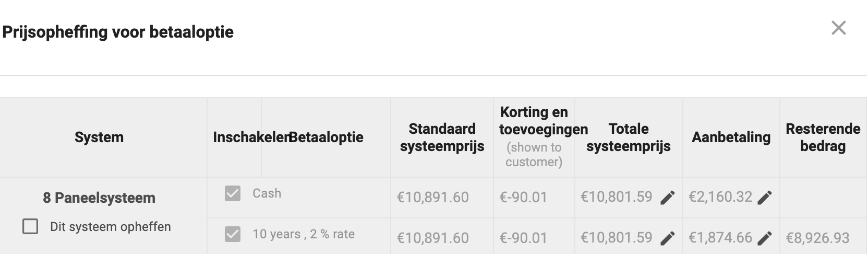
Task: Close the Prijsopheffing voor betaaloptie dialog
Action: (838, 28)
